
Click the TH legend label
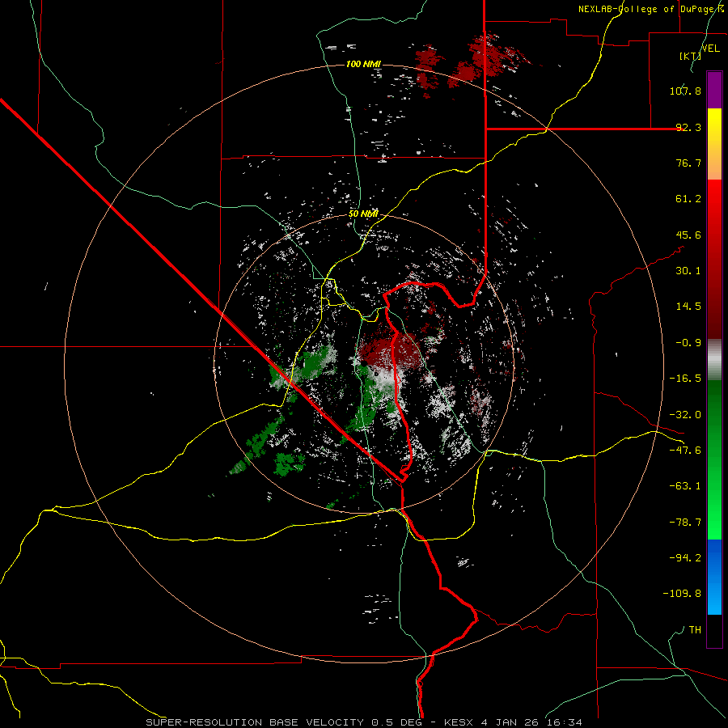click(695, 629)
